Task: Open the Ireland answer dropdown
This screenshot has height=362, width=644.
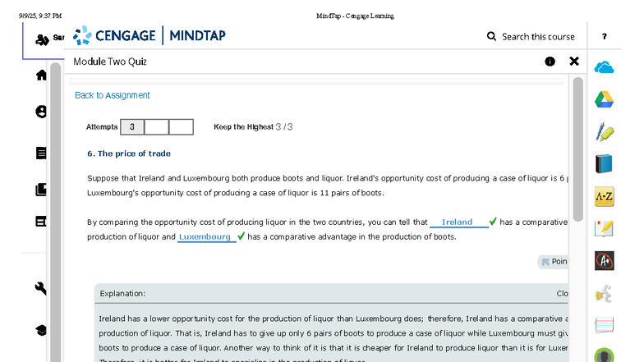Action: tap(458, 222)
